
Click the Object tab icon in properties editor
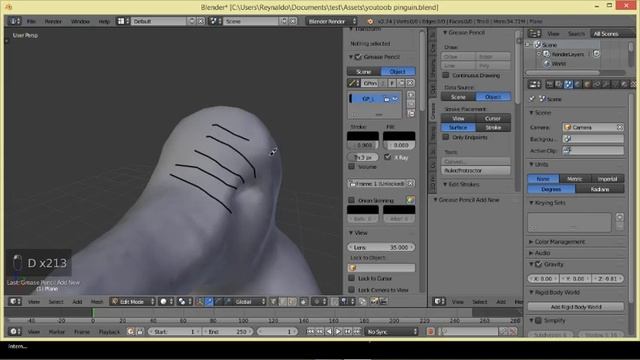click(x=587, y=84)
